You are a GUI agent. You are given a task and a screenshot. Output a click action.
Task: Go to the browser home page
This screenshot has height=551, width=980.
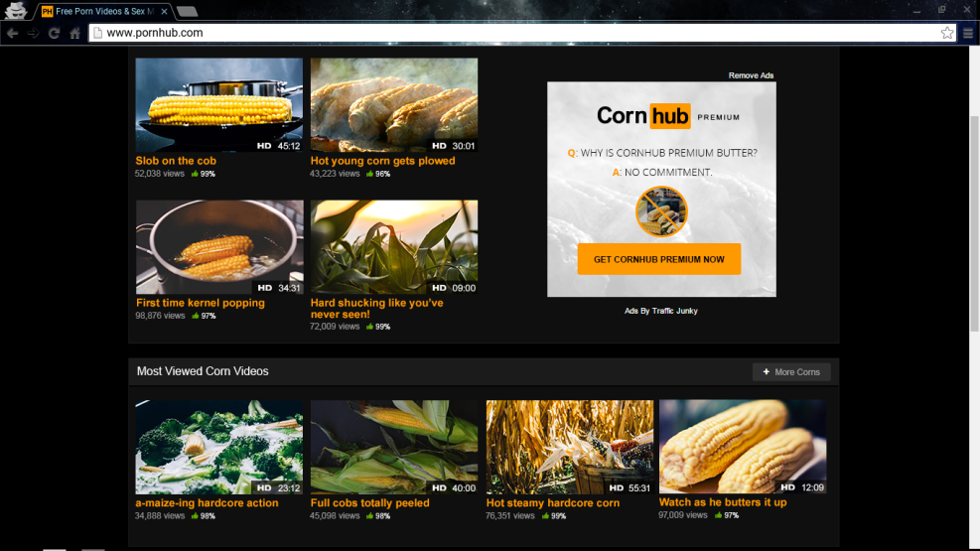click(74, 33)
